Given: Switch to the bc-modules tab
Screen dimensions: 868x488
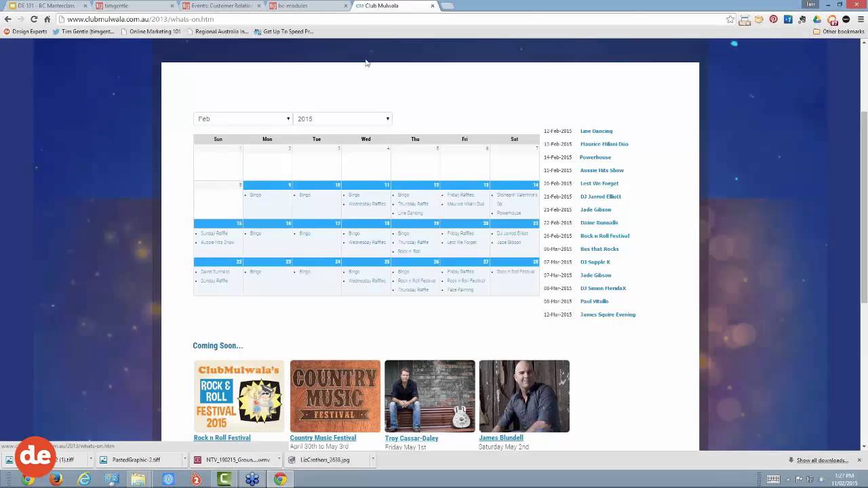Looking at the screenshot, I should tap(307, 5).
